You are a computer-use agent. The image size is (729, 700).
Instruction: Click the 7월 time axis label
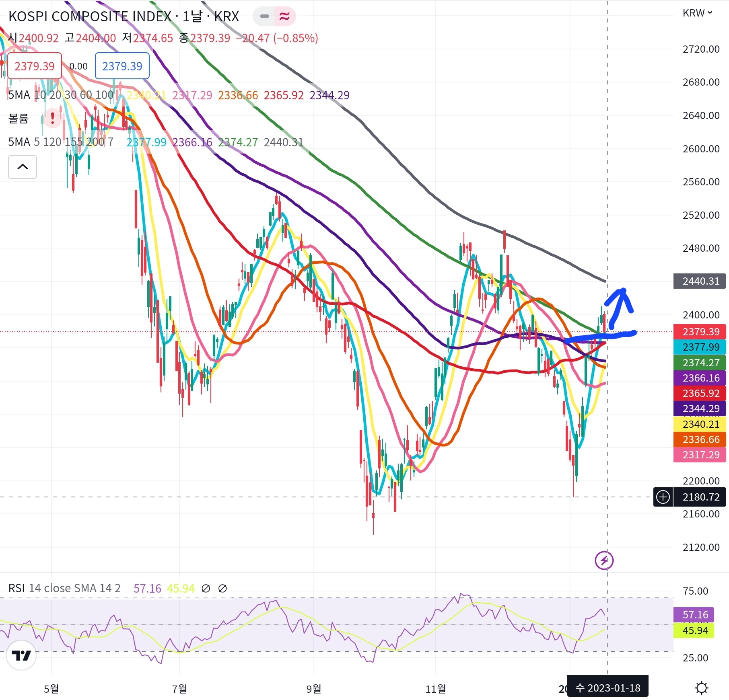click(179, 689)
